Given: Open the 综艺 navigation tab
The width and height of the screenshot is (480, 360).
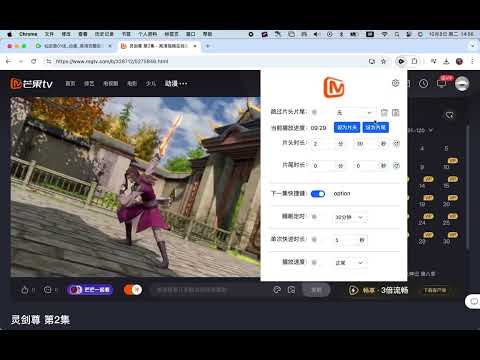Looking at the screenshot, I should pyautogui.click(x=89, y=83).
